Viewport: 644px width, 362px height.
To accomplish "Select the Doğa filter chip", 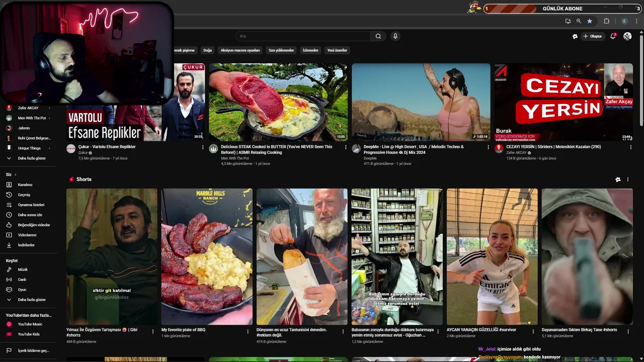I will click(x=207, y=50).
